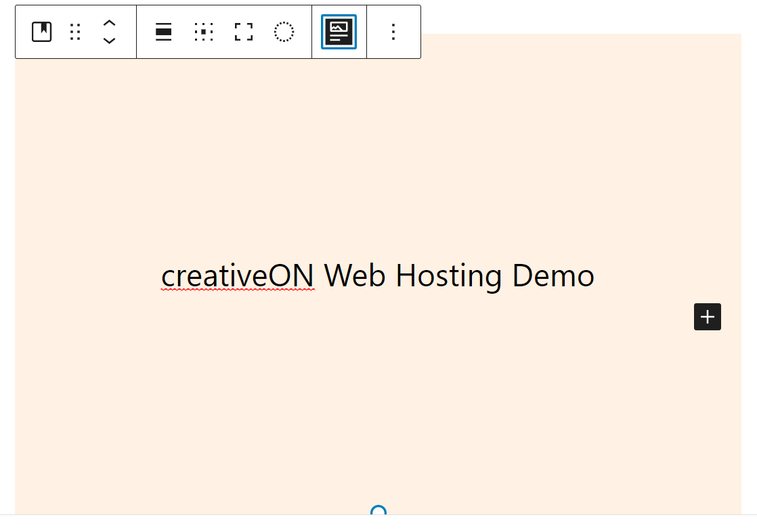
Task: Grab the Cover block drag handle
Action: 75,31
